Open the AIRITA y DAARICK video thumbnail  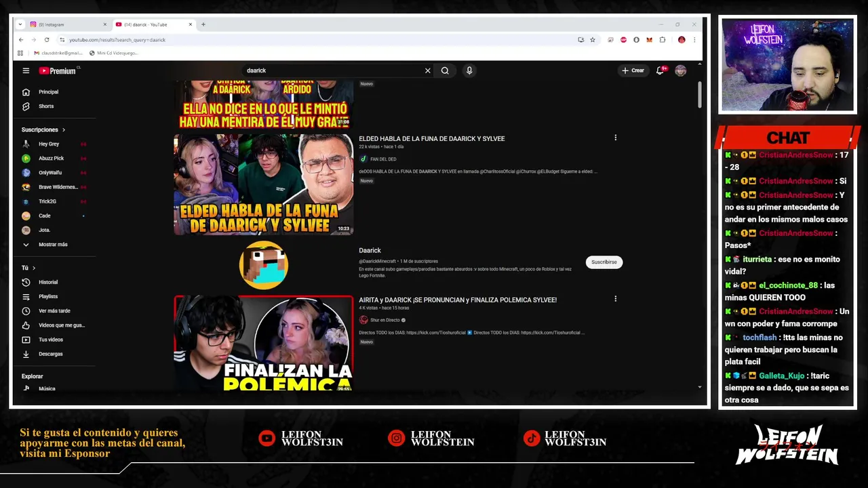point(263,343)
